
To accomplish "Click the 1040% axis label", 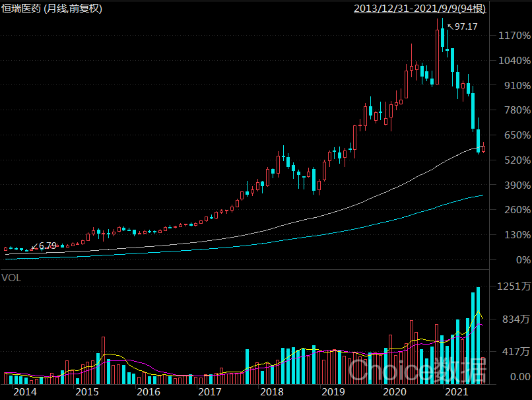I will coord(514,60).
